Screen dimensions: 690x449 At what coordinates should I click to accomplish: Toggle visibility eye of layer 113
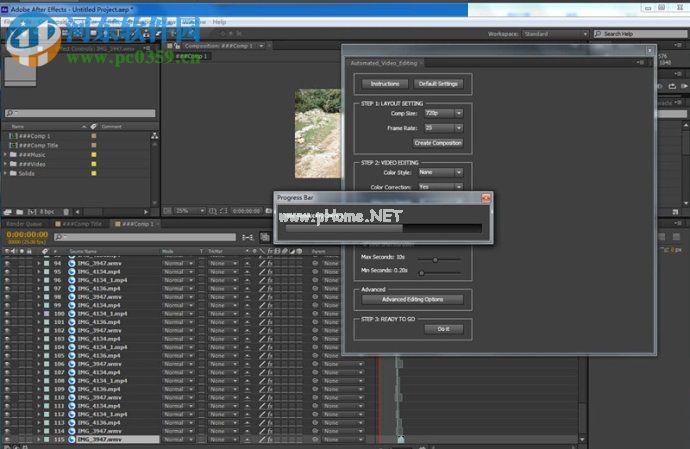coord(7,423)
